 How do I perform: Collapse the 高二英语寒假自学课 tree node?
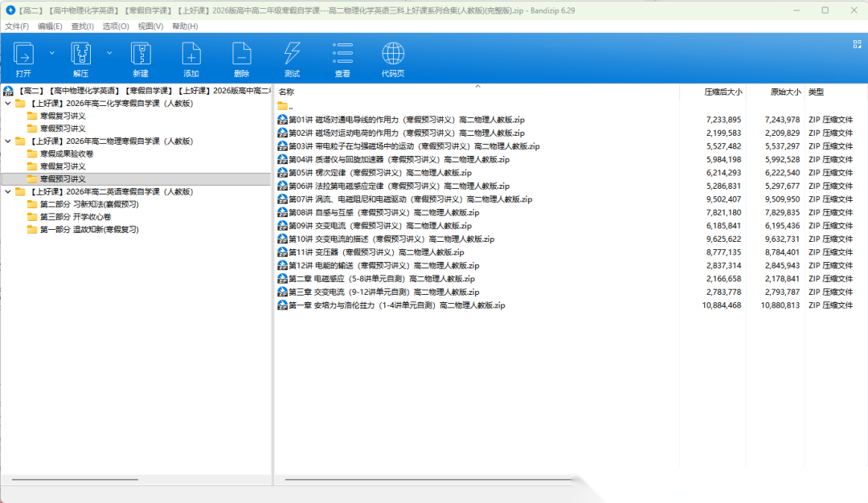coord(8,192)
